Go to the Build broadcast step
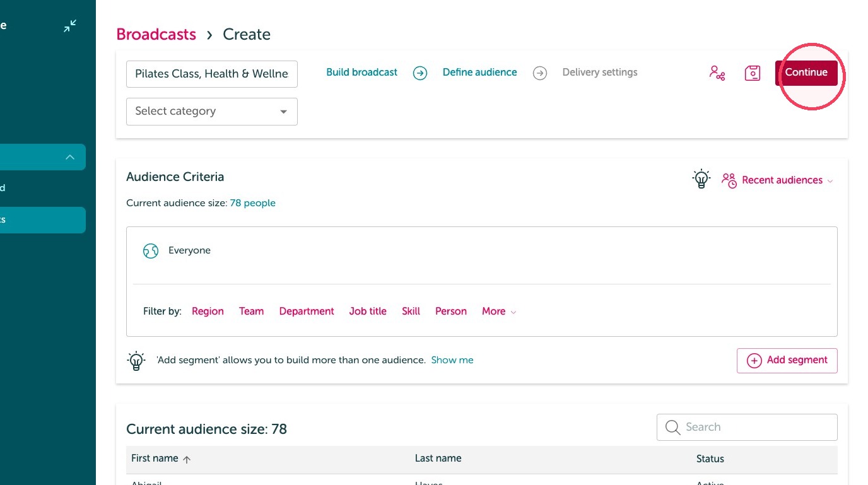Viewport: 868px width, 485px height. point(362,73)
